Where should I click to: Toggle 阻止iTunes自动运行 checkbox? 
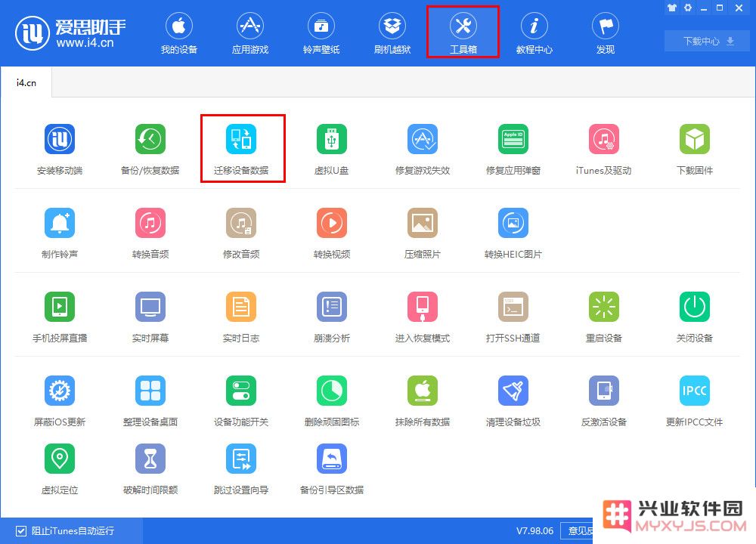(20, 531)
